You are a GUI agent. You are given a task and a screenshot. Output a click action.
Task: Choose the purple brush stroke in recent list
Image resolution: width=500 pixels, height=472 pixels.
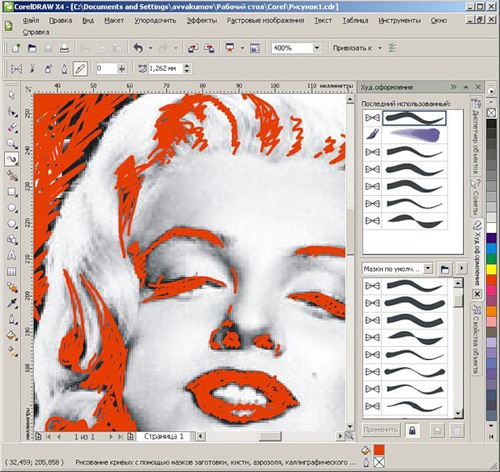point(414,135)
